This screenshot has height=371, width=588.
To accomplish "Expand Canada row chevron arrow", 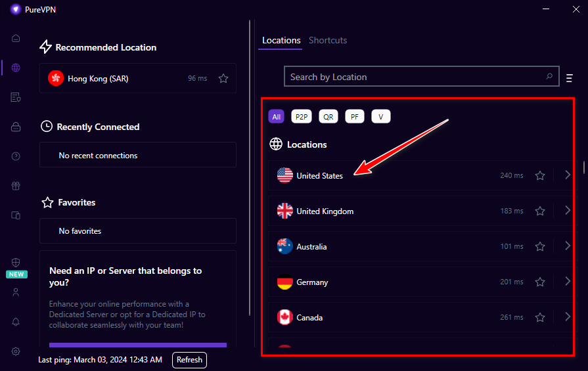I will tap(568, 317).
